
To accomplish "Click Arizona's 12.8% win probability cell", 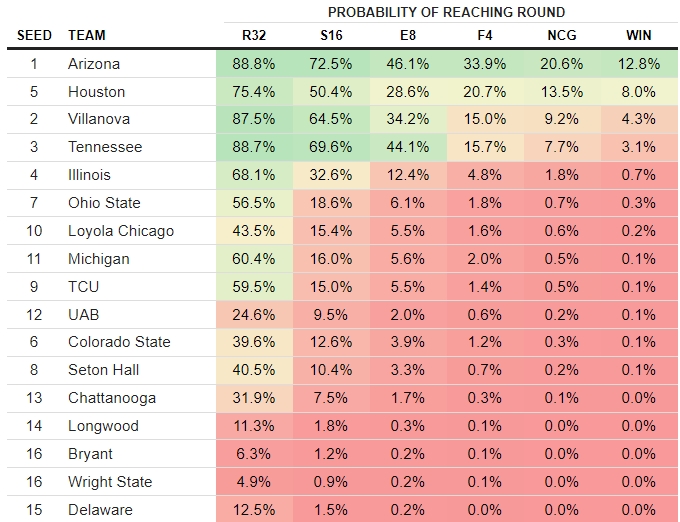I will pos(638,63).
